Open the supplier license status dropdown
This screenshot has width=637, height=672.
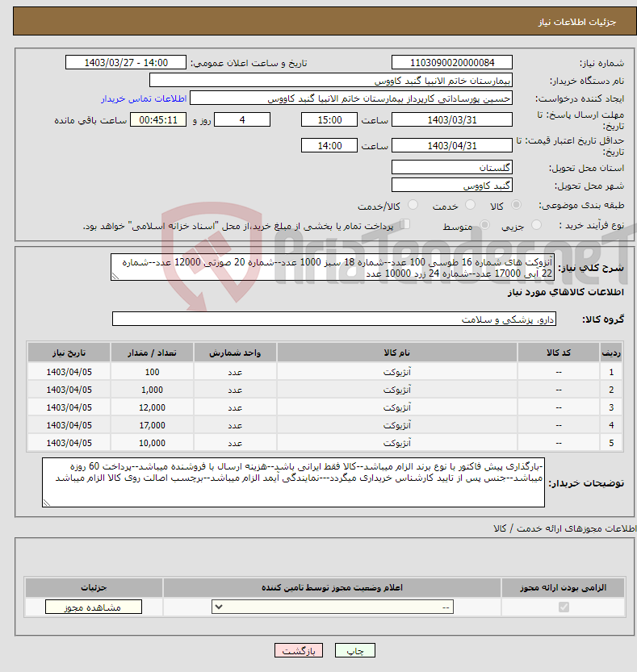333,607
